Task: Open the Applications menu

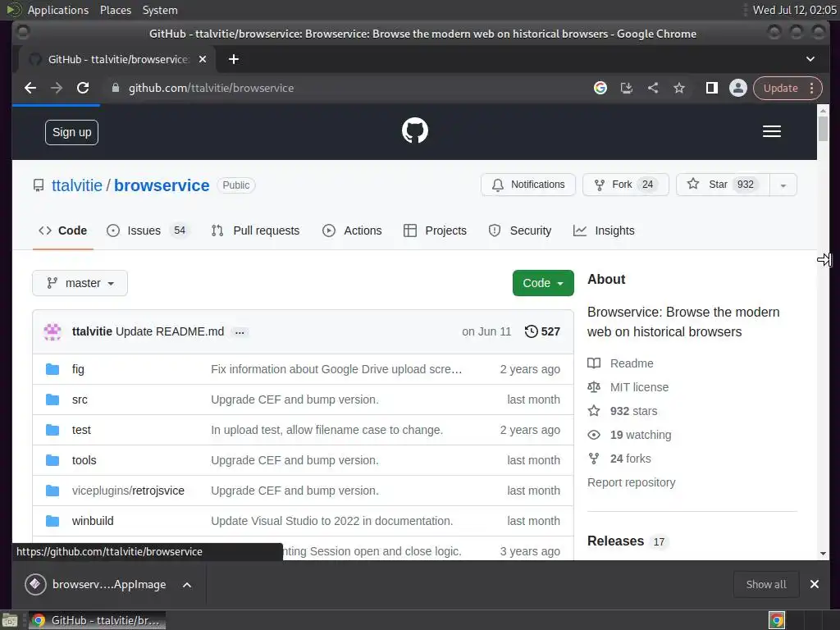Action: pos(58,10)
